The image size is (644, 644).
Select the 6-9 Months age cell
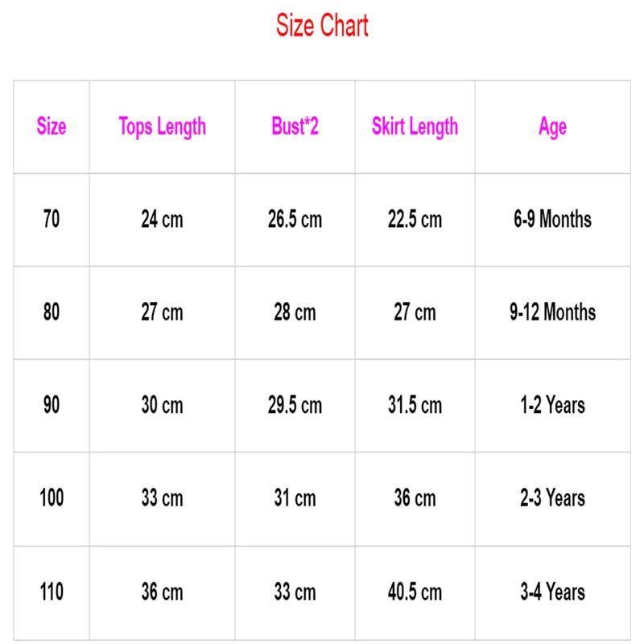click(553, 219)
